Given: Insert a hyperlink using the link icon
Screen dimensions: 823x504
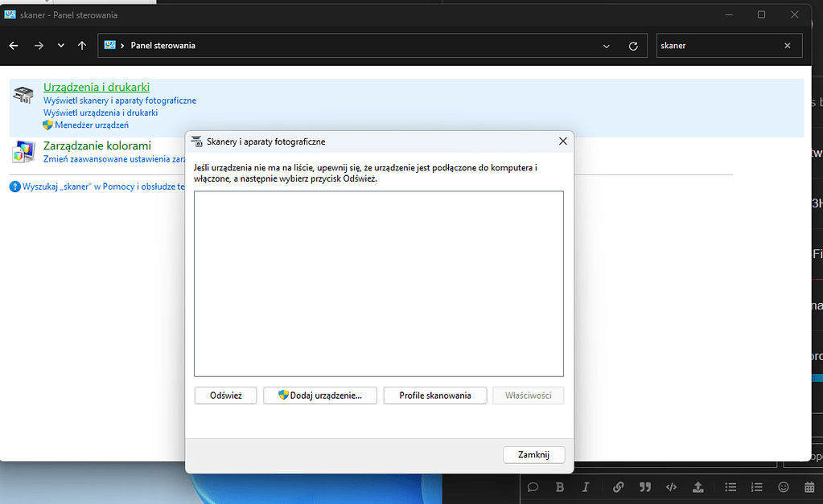Looking at the screenshot, I should [x=618, y=487].
